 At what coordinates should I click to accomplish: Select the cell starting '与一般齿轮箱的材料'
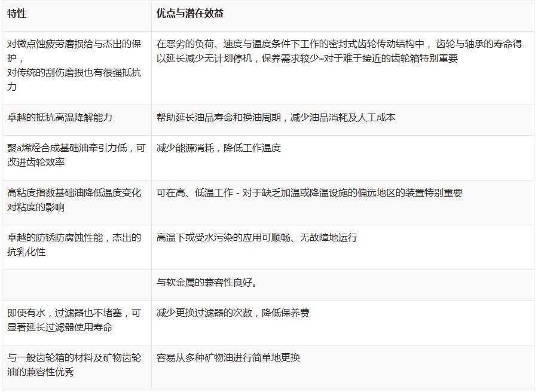tap(74, 365)
